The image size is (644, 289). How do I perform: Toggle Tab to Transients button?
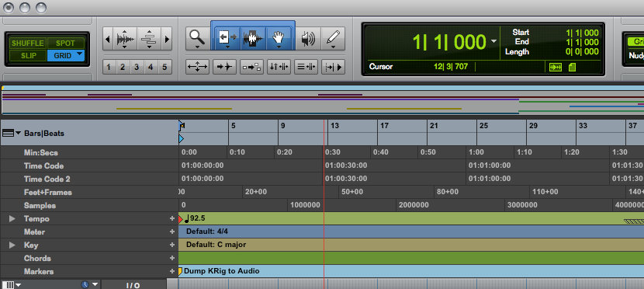point(225,67)
